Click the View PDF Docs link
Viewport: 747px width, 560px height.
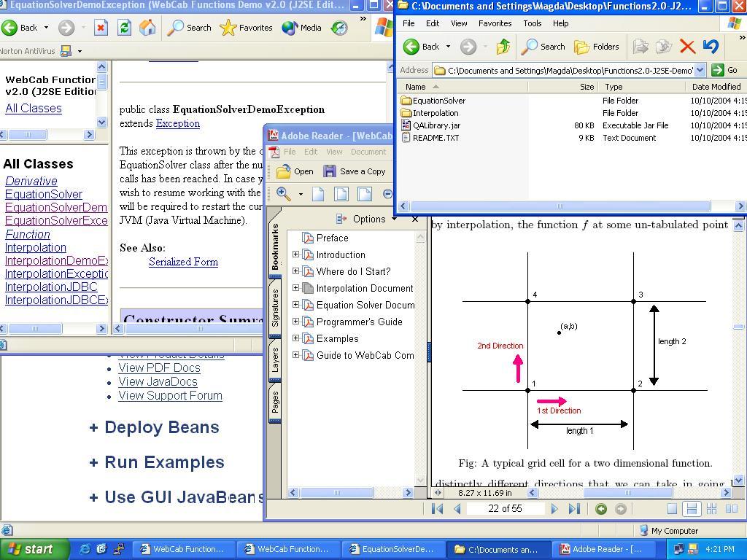(x=159, y=368)
